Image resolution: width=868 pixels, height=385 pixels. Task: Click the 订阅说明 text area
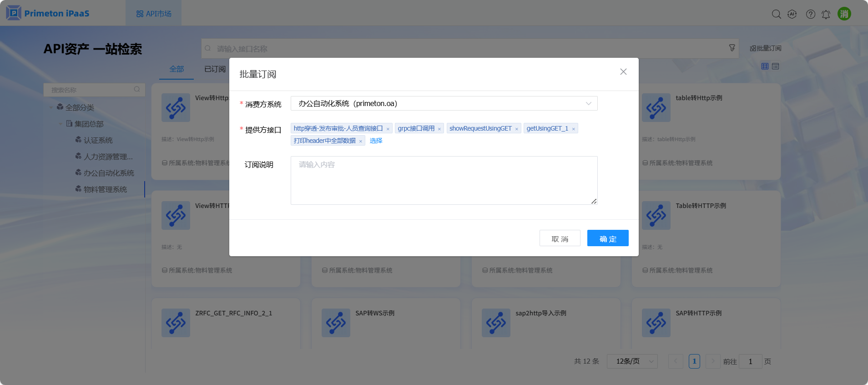coord(444,180)
